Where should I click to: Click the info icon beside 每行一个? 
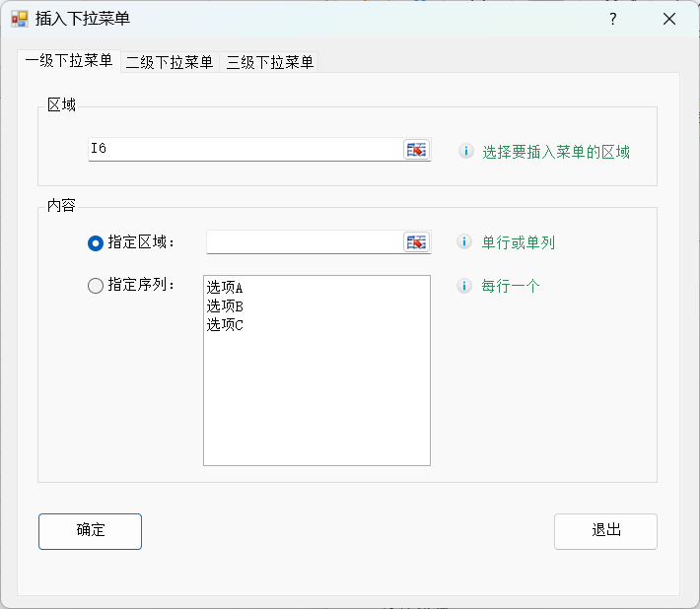coord(464,286)
